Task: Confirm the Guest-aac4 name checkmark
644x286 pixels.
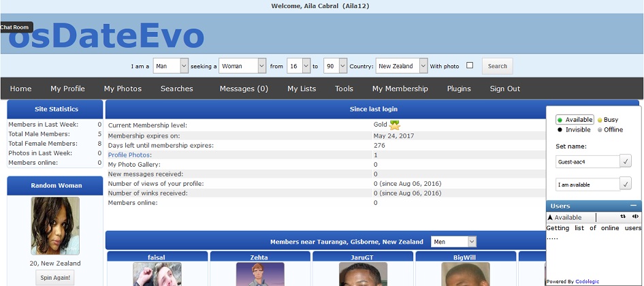Action: click(626, 161)
